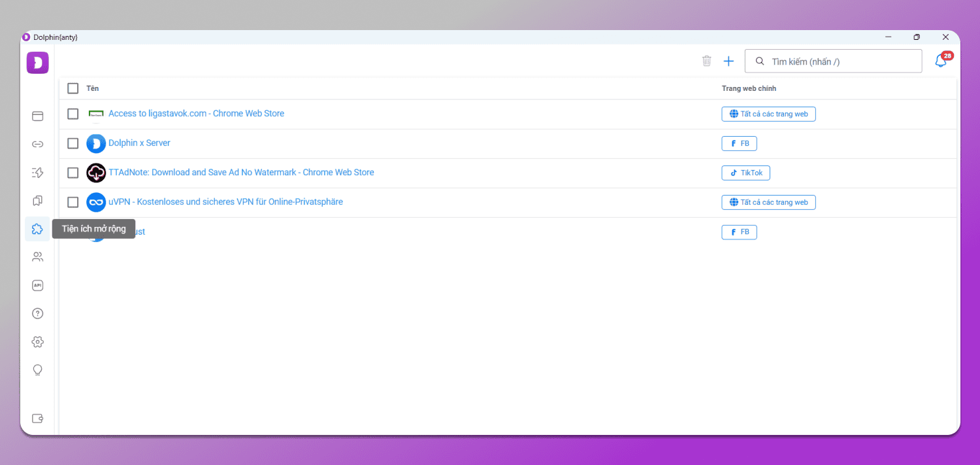This screenshot has width=980, height=465.
Task: Open the notifications bell with badge 28
Action: pyautogui.click(x=941, y=60)
